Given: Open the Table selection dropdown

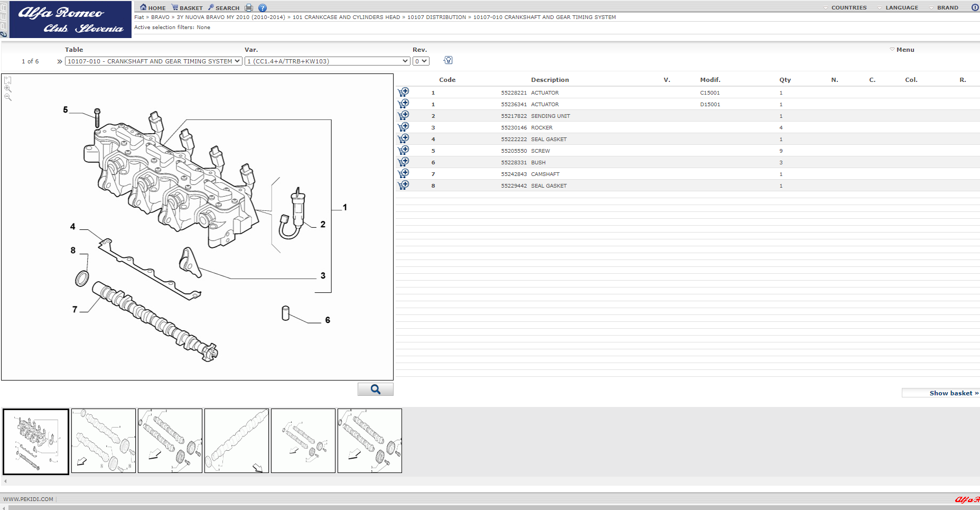Looking at the screenshot, I should (x=154, y=61).
